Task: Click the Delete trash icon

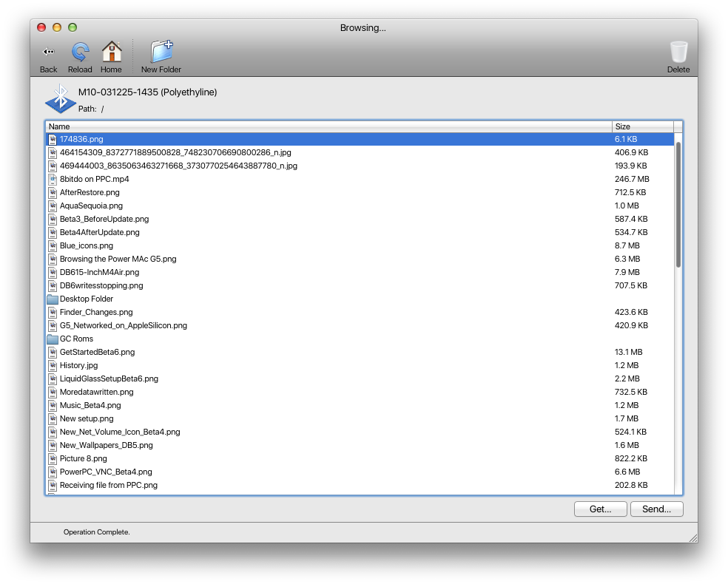Action: (x=678, y=52)
